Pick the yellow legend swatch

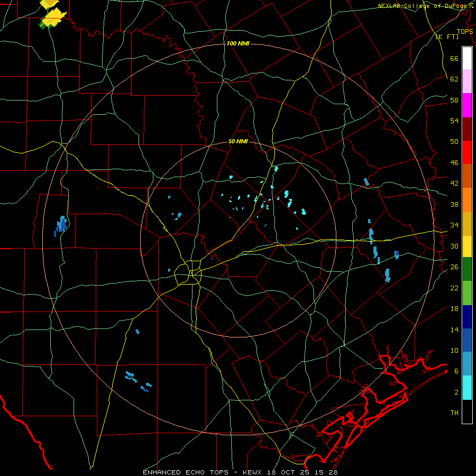[467, 246]
